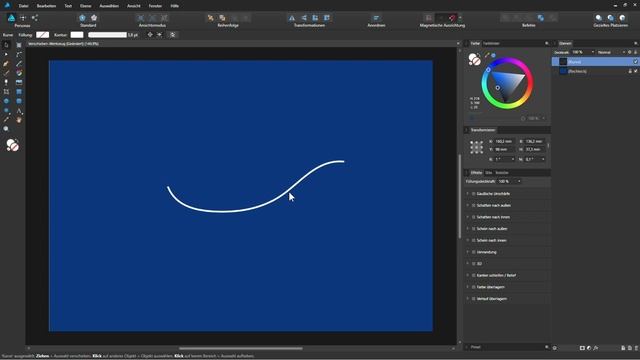This screenshot has width=640, height=360.
Task: Select the Artistic Text tool
Action: pos(19,111)
